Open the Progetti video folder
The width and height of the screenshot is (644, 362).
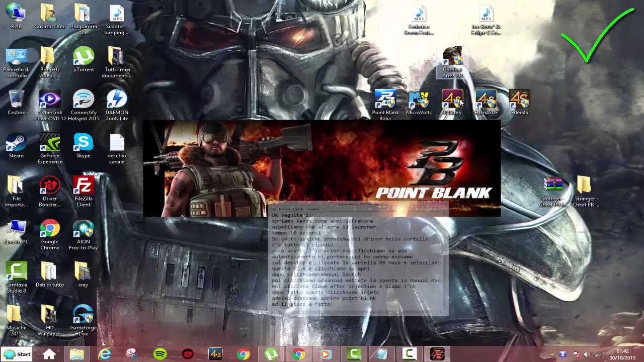[50, 62]
